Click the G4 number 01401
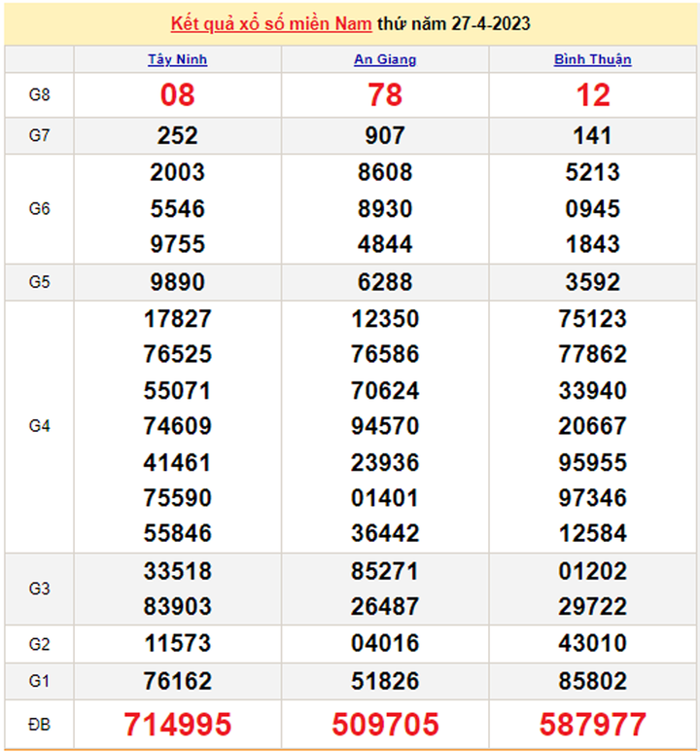This screenshot has width=700, height=752. (385, 498)
